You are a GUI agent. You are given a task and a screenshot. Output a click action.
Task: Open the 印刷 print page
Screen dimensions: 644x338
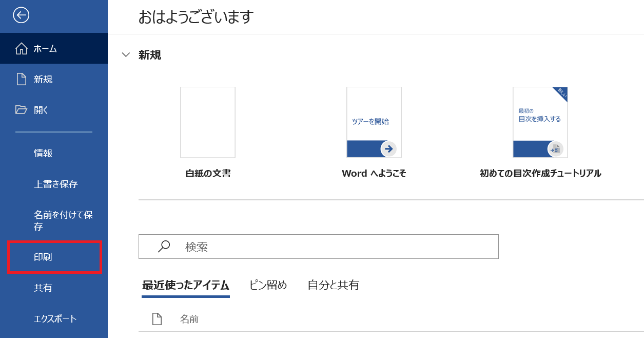point(43,257)
